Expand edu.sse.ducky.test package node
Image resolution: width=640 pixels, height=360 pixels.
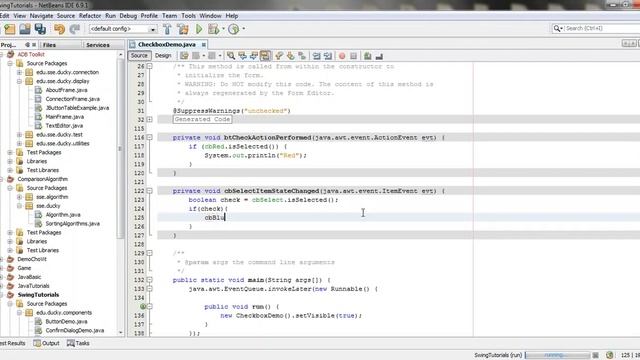20,134
